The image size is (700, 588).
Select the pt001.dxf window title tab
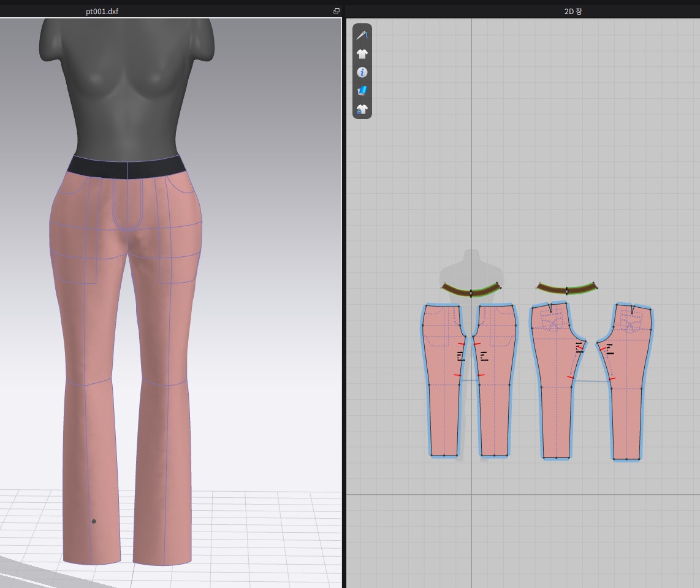[102, 11]
